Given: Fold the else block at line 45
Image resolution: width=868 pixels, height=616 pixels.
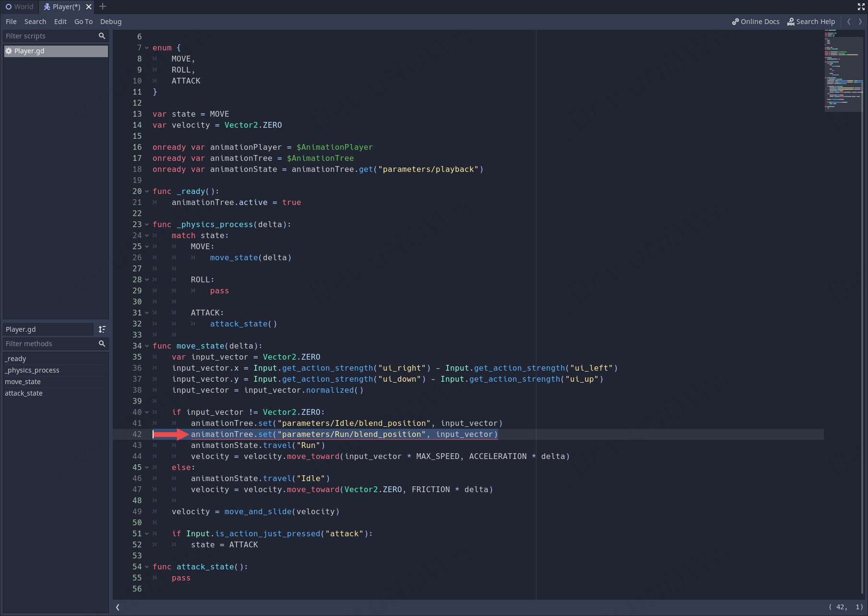Looking at the screenshot, I should (147, 468).
